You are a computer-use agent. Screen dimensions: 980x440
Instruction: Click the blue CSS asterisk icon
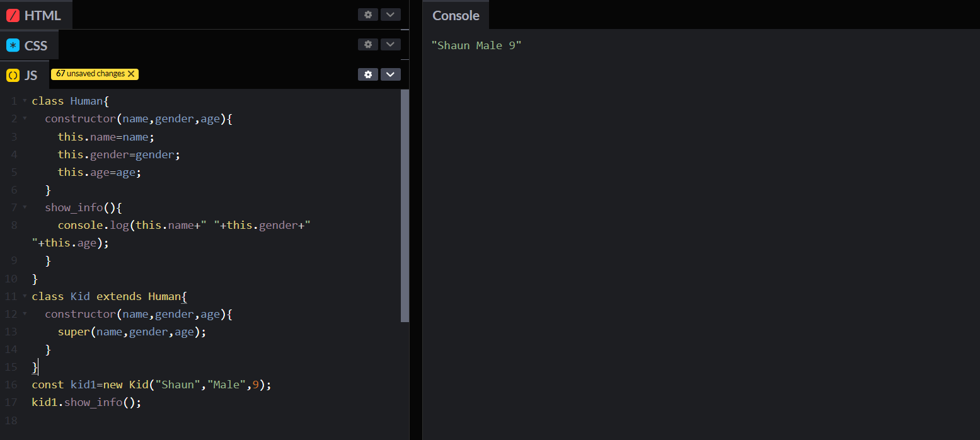coord(13,45)
